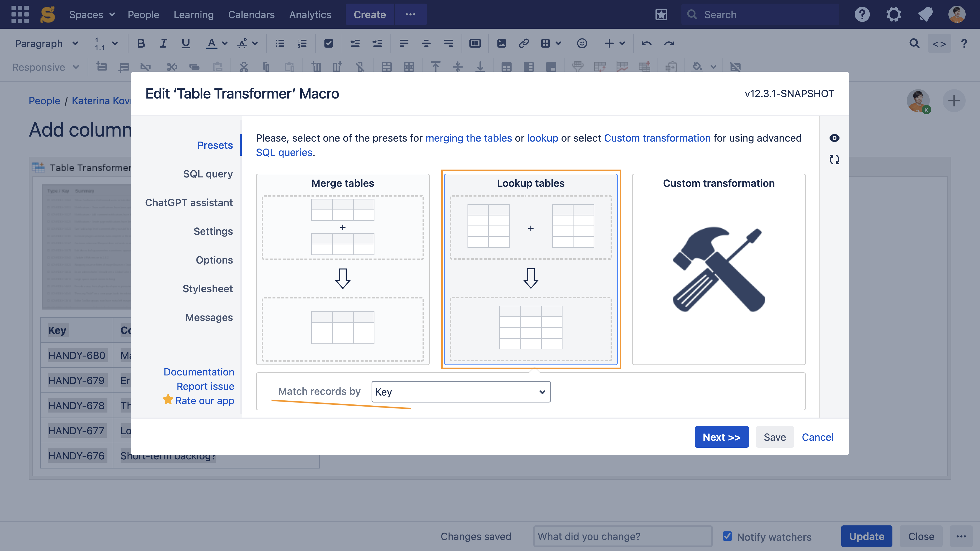Open text color dropdown arrow
Screen dimensions: 980x551
pos(225,43)
